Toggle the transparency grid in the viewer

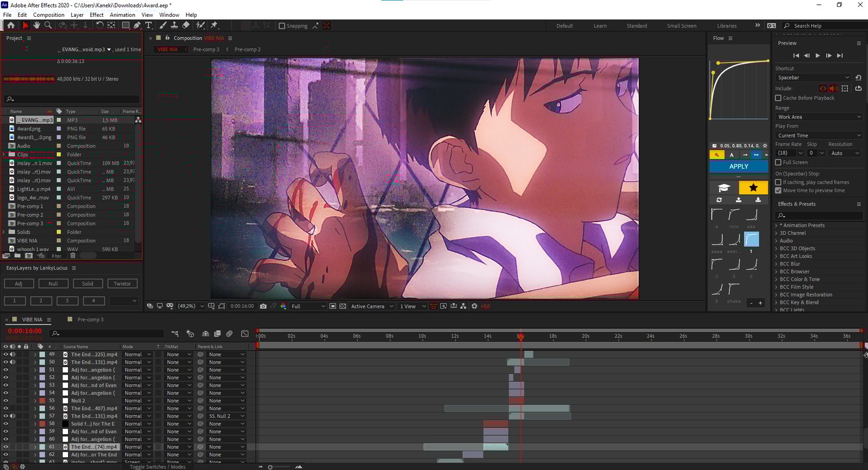[343, 306]
